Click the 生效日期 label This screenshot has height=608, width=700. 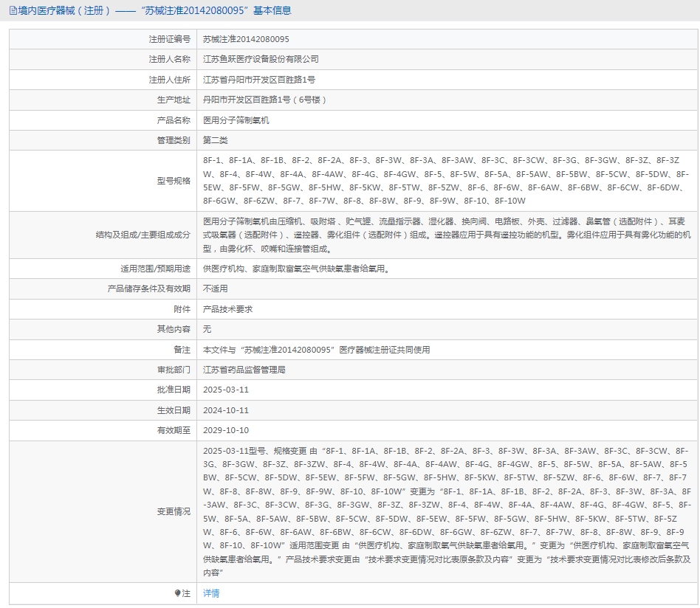click(x=174, y=410)
